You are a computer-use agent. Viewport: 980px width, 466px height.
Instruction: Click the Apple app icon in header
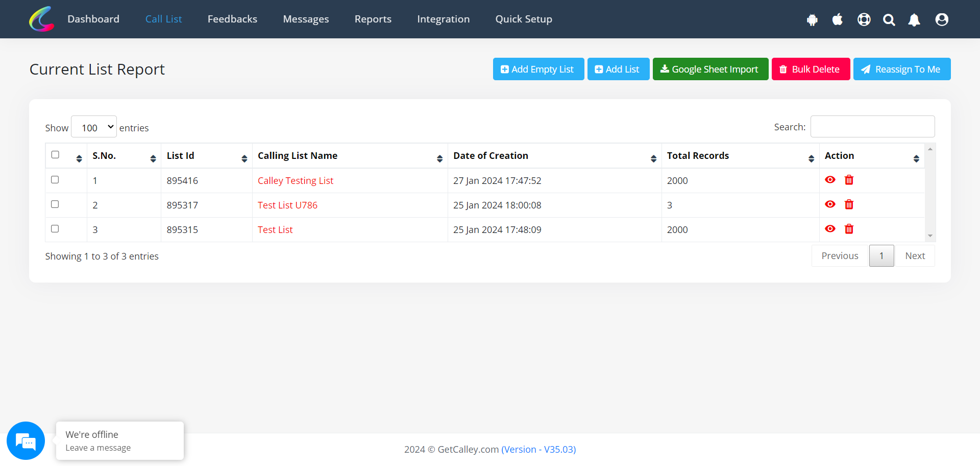coord(837,19)
